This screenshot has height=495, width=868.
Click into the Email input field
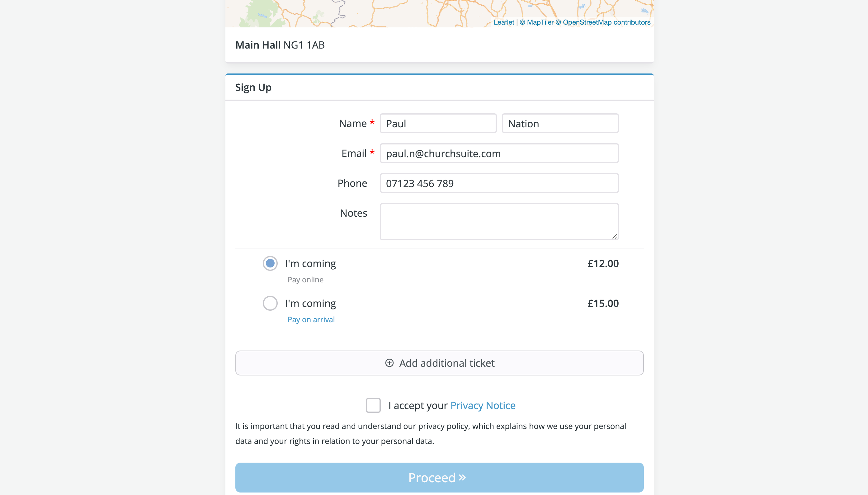click(499, 153)
